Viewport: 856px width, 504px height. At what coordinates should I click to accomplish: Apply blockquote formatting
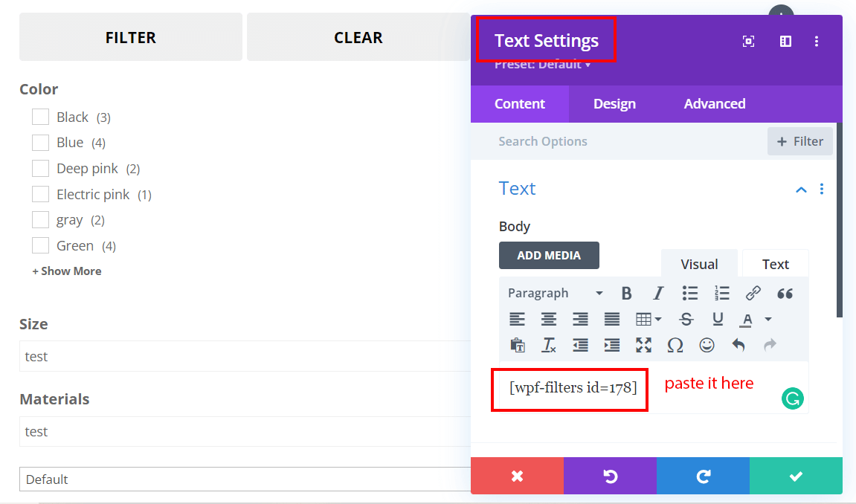pyautogui.click(x=785, y=294)
